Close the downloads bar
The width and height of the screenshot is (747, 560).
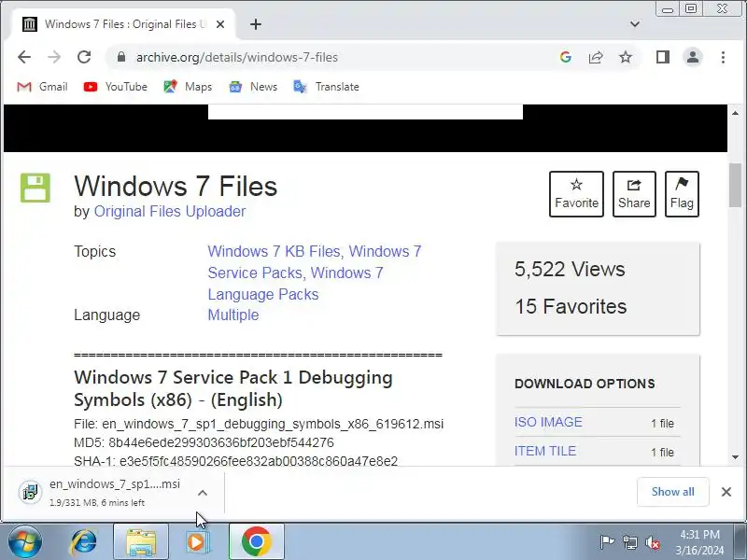click(x=726, y=492)
